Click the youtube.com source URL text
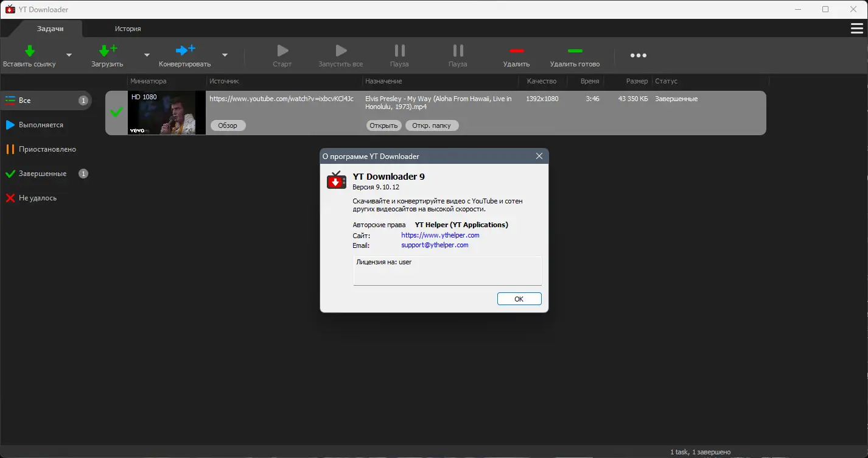This screenshot has width=868, height=458. click(x=281, y=99)
